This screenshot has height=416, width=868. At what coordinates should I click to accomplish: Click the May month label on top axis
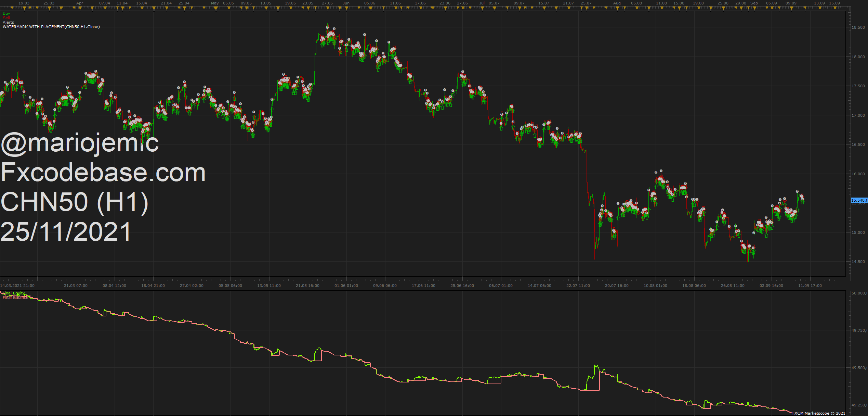[x=215, y=3]
